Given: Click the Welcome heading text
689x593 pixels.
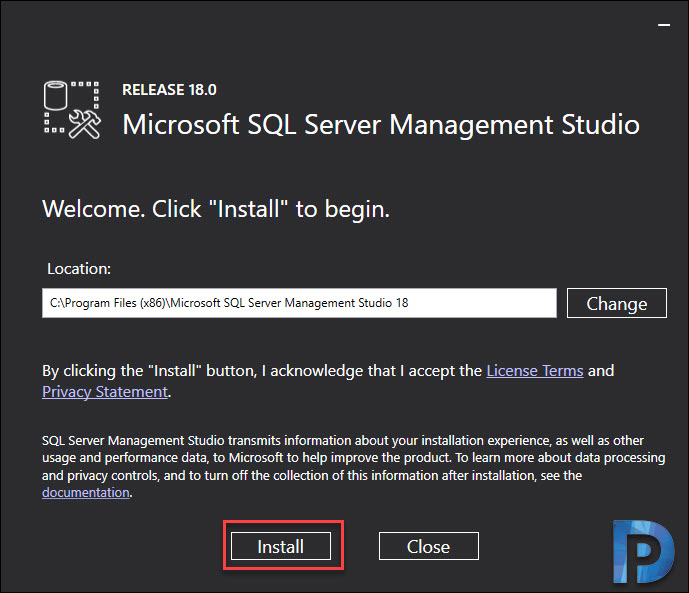Looking at the screenshot, I should tap(216, 209).
